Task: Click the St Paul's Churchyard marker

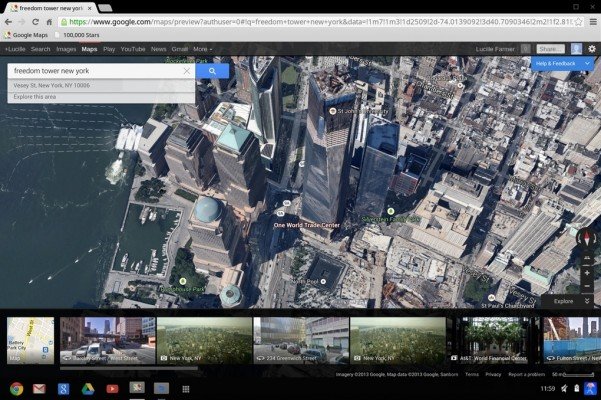Action: click(491, 297)
